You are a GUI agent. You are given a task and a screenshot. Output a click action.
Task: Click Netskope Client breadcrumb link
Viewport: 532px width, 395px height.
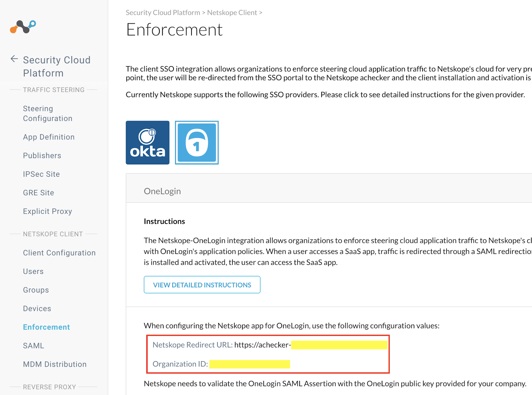click(x=232, y=13)
